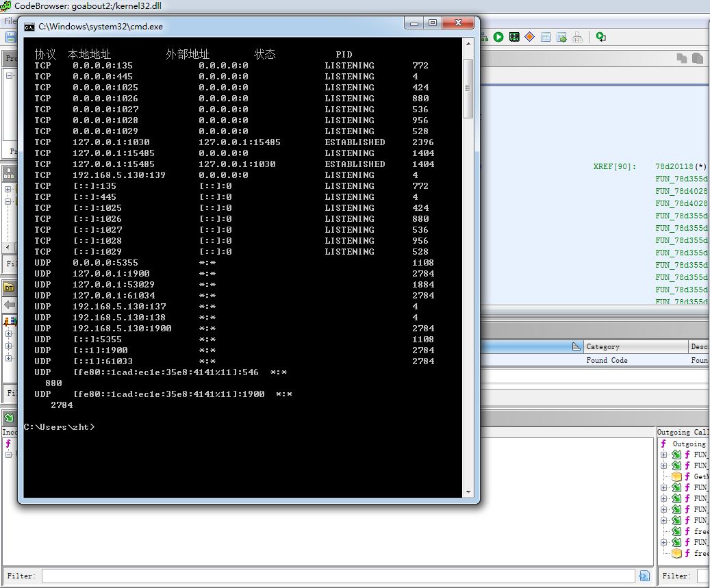Minimize the cmd.exe window

[x=414, y=23]
